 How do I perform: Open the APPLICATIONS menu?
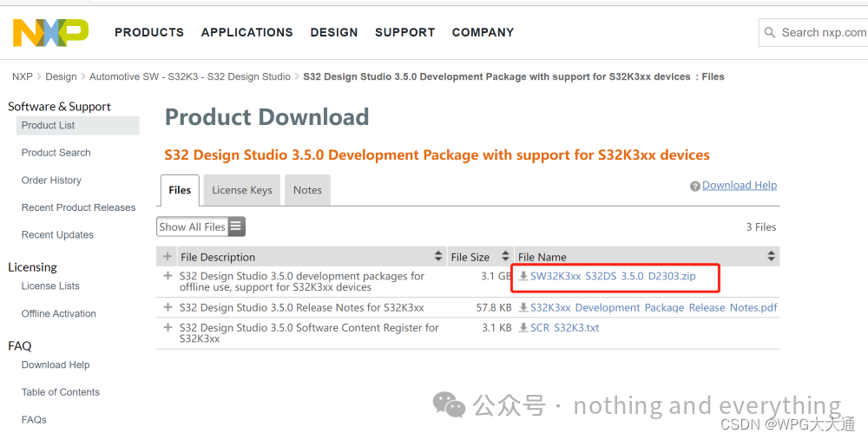(247, 33)
